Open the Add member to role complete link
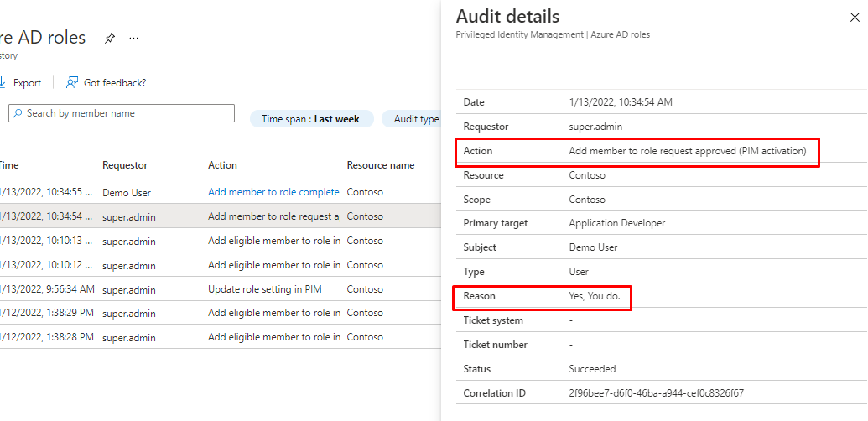 point(273,192)
